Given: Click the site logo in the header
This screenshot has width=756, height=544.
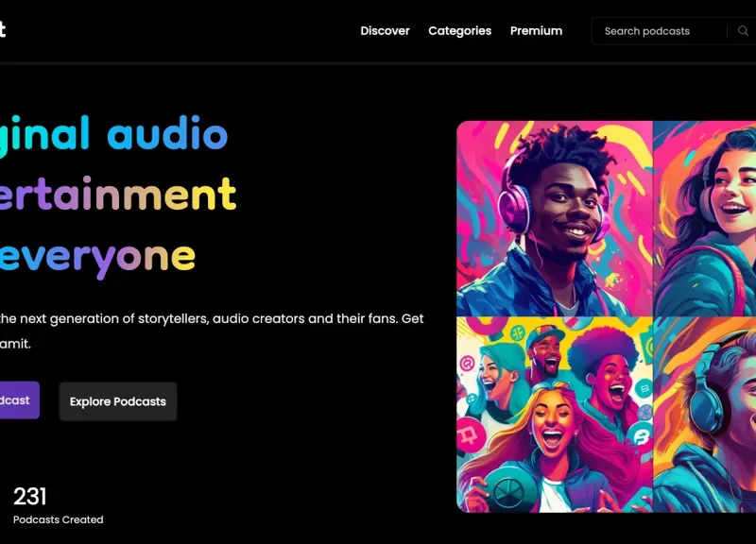Looking at the screenshot, I should tap(3, 30).
